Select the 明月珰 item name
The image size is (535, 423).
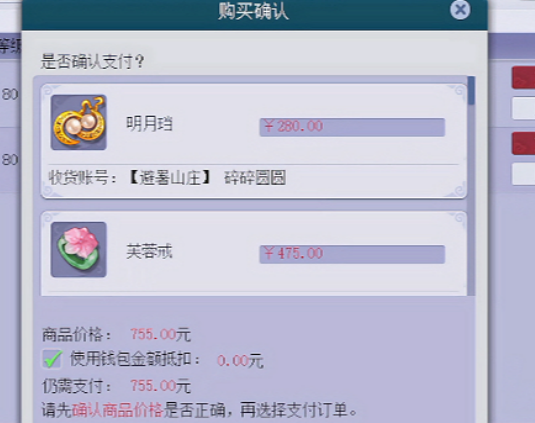pos(149,123)
